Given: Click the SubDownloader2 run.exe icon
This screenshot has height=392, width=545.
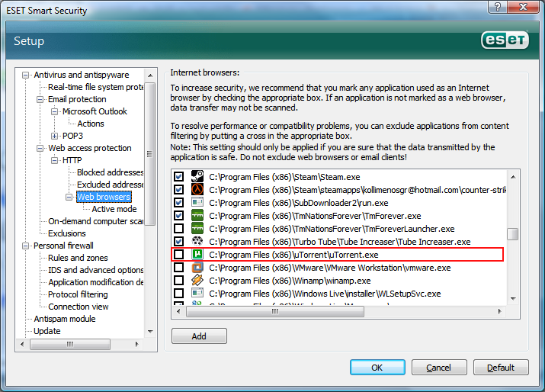Looking at the screenshot, I should pyautogui.click(x=197, y=202).
